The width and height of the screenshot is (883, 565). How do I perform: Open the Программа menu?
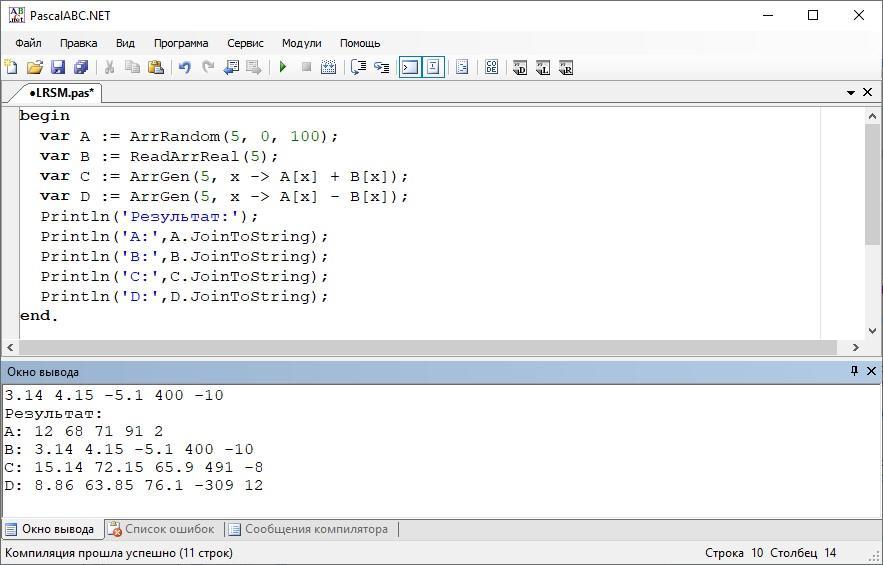(x=181, y=43)
